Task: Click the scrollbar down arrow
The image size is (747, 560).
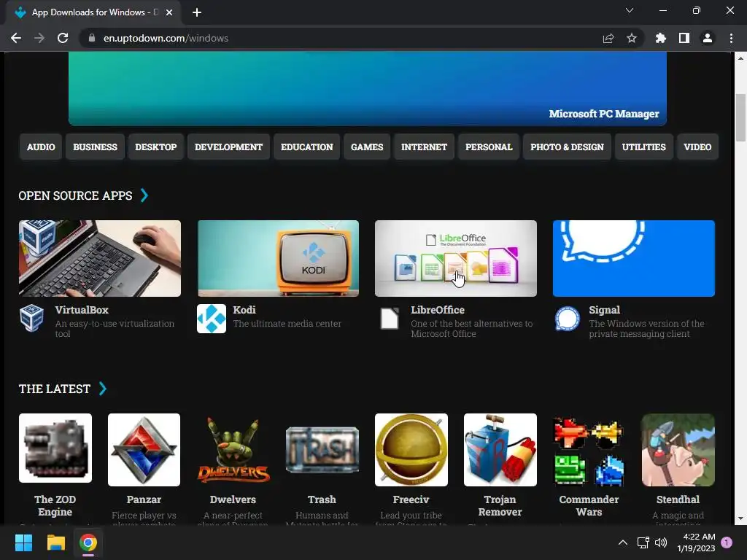Action: pyautogui.click(x=740, y=518)
